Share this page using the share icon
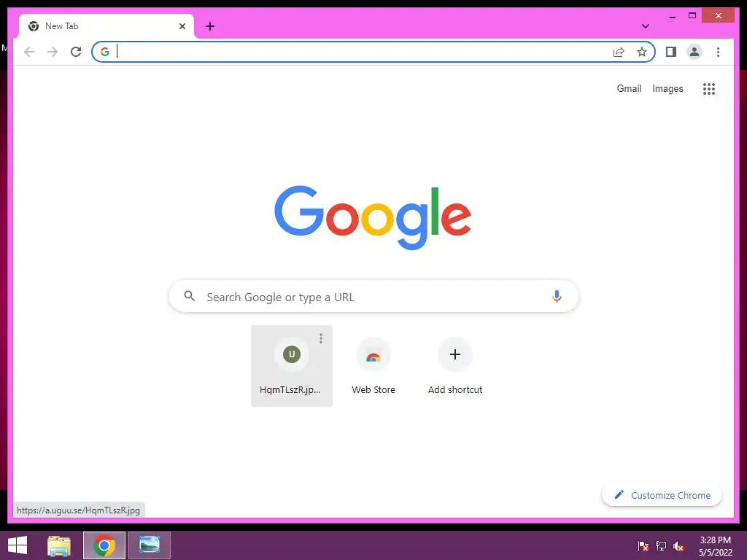This screenshot has height=560, width=747. [619, 52]
